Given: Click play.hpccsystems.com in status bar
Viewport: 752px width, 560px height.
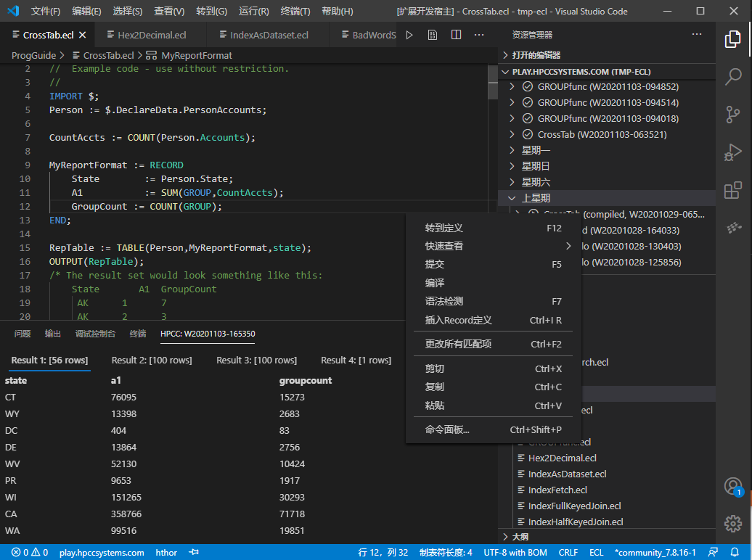Looking at the screenshot, I should point(102,552).
